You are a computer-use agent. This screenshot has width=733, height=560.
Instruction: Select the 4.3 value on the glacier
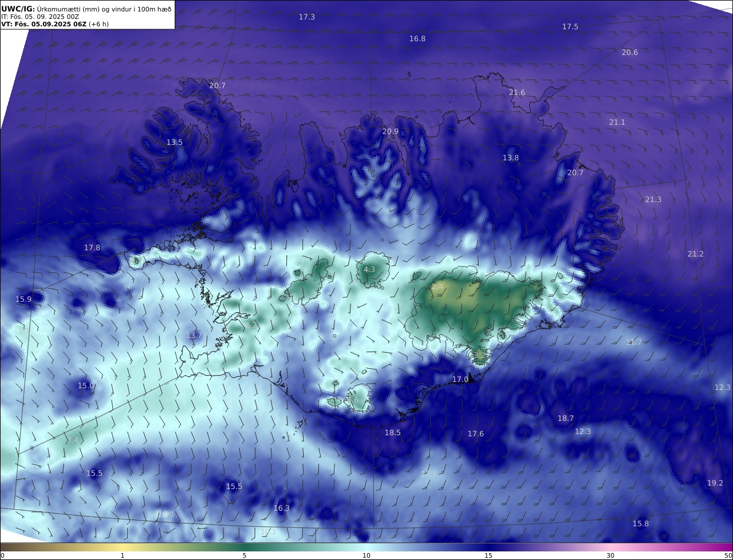(x=369, y=270)
